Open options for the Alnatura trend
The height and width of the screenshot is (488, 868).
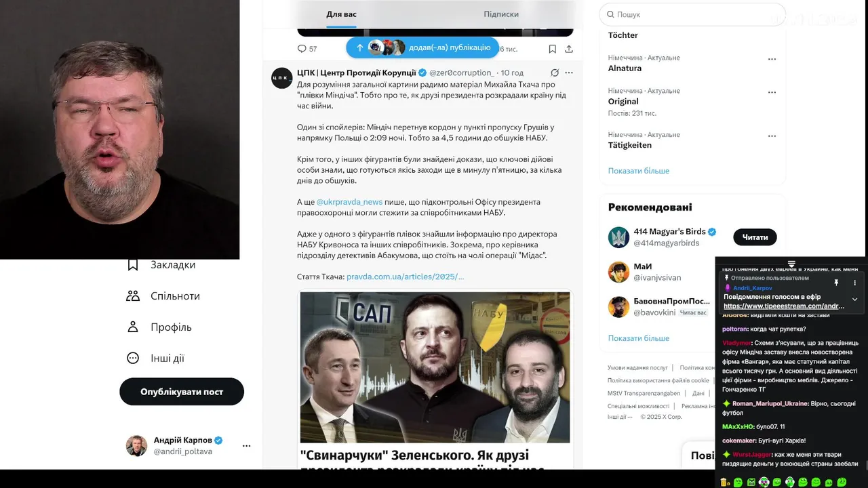tap(772, 59)
